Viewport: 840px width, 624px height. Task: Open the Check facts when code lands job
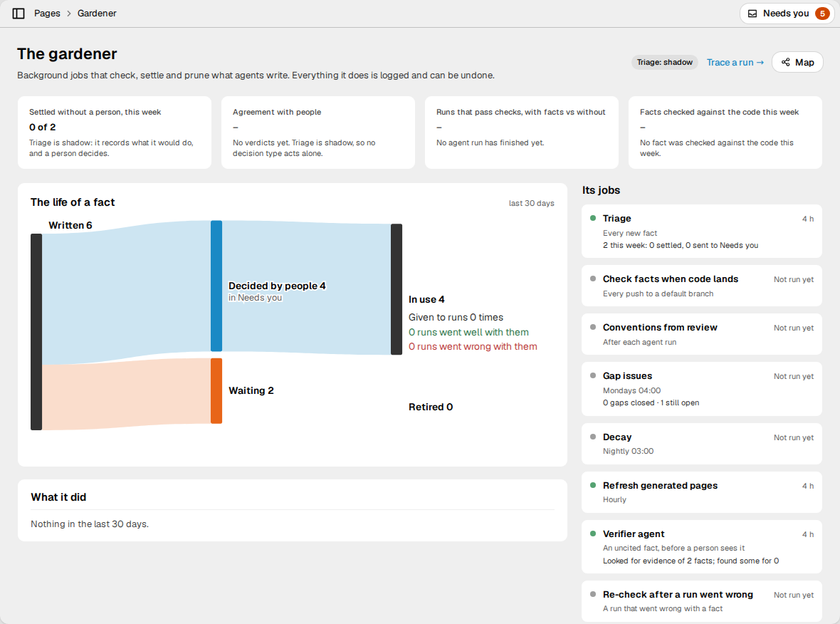(702, 286)
